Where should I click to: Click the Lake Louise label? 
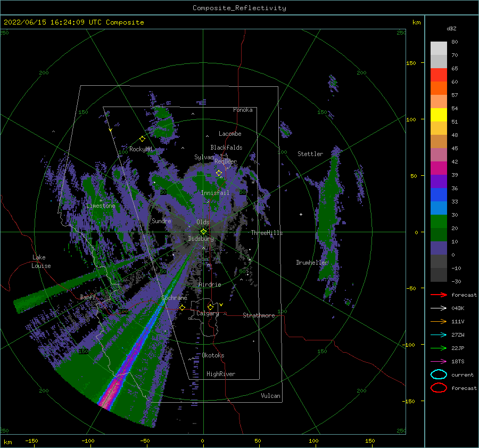click(41, 262)
